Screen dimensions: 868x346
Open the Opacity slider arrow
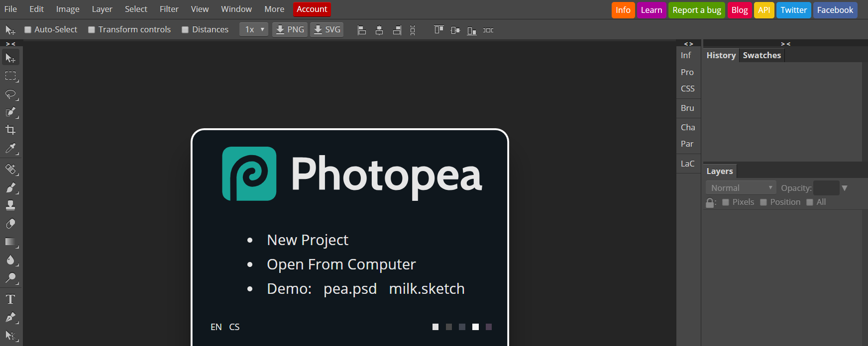coord(845,188)
